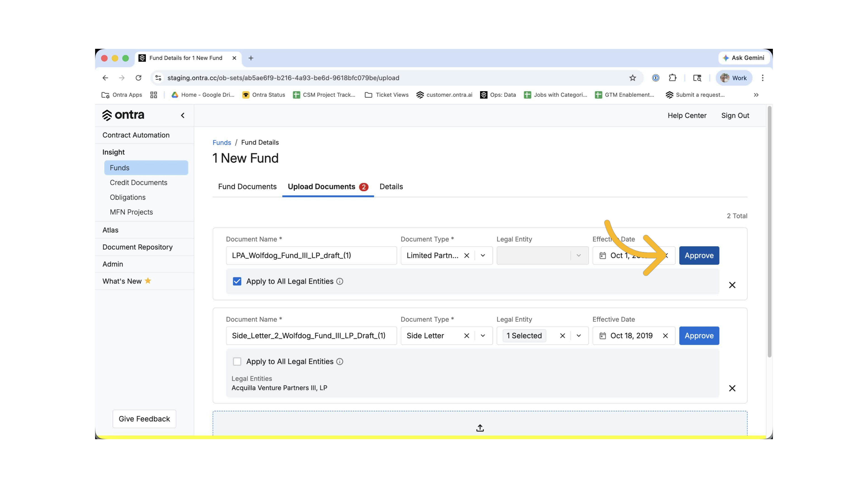Click Sign Out
The height and width of the screenshot is (488, 868).
coord(735,115)
